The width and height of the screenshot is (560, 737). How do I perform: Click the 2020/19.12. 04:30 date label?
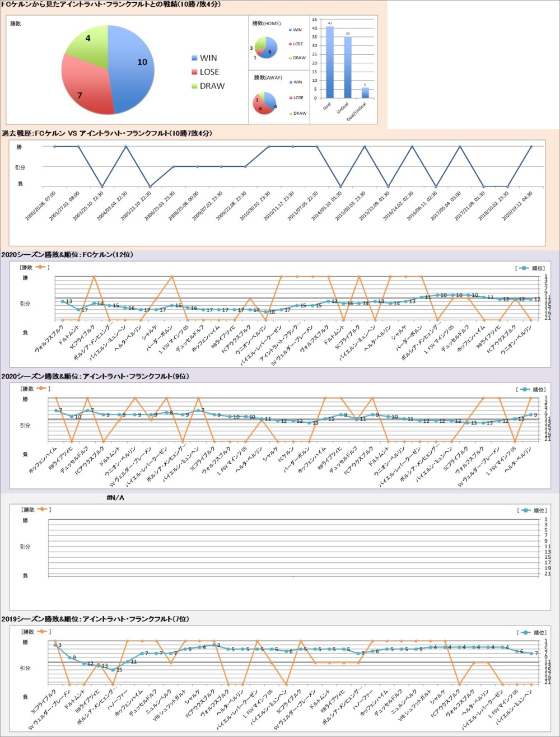(517, 206)
